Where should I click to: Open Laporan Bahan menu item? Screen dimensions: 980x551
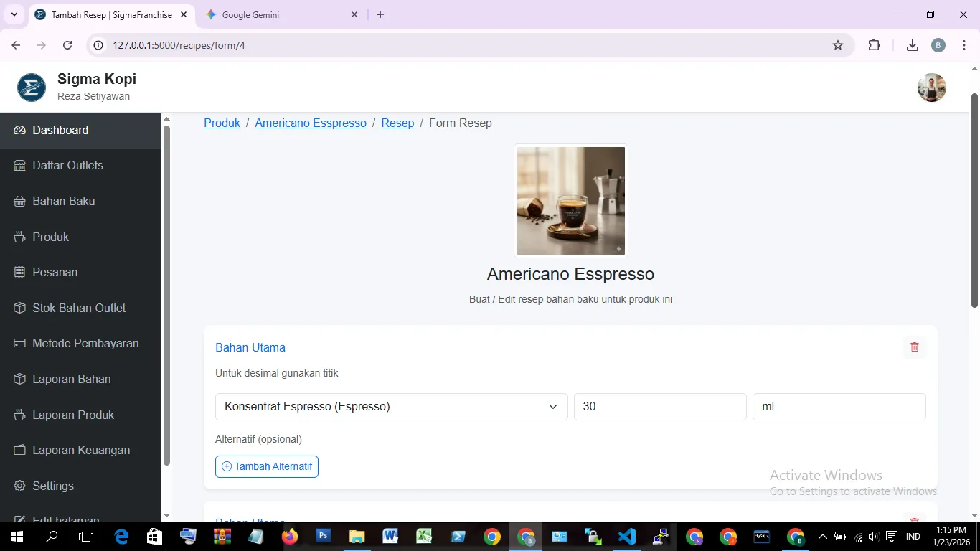pos(80,379)
